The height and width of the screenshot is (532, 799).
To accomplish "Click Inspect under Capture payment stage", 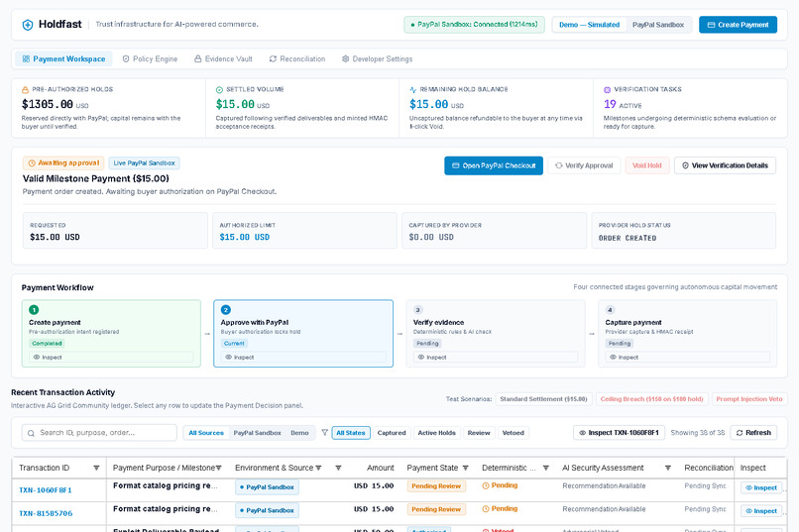I will [687, 357].
